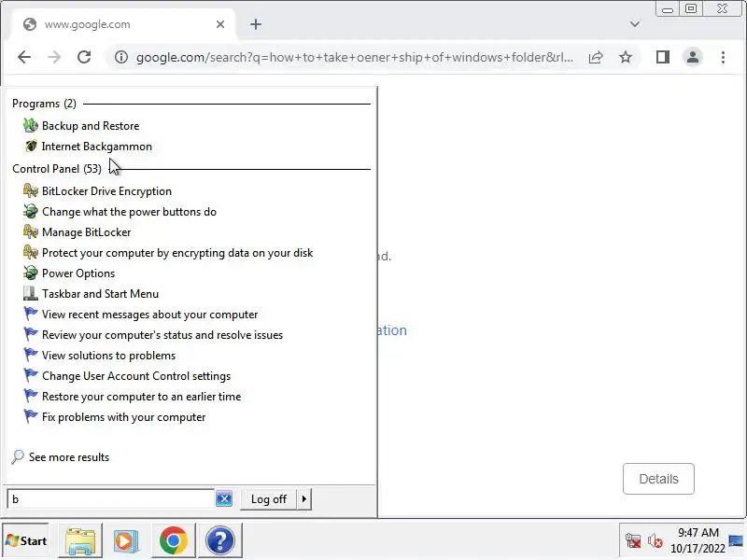Click the muted volume tray icon

(655, 540)
